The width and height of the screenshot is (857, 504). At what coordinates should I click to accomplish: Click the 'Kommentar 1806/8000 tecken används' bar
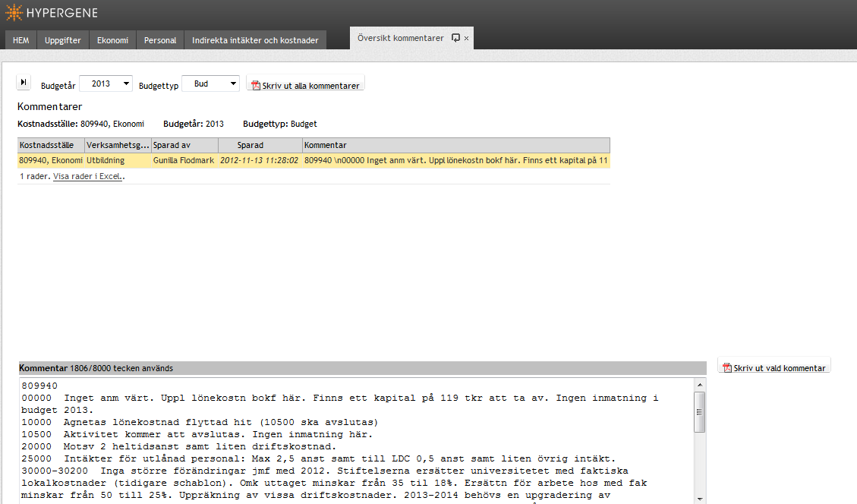(362, 368)
